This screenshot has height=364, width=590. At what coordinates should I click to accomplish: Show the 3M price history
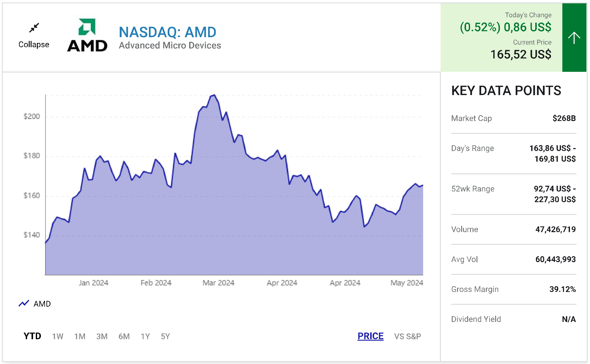click(102, 336)
